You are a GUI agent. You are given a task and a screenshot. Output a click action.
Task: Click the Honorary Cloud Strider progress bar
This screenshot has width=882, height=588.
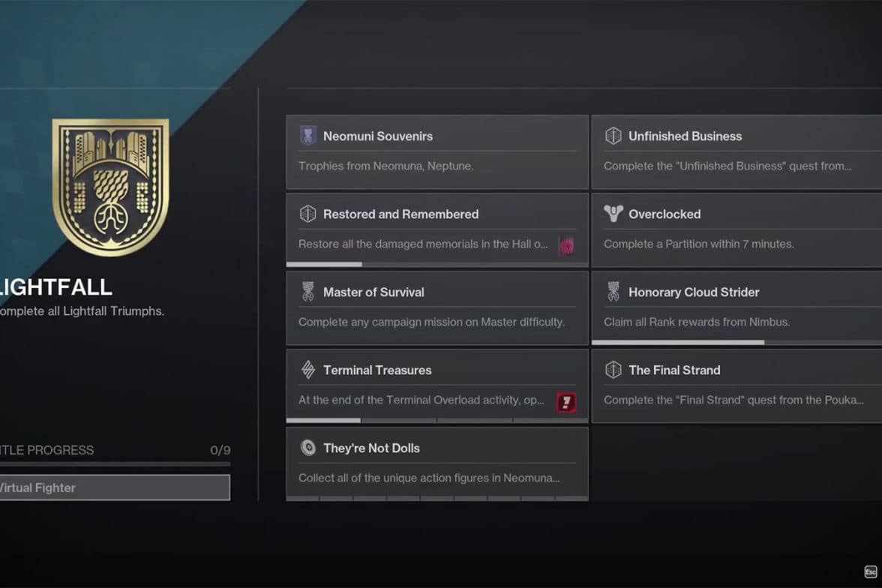click(736, 342)
